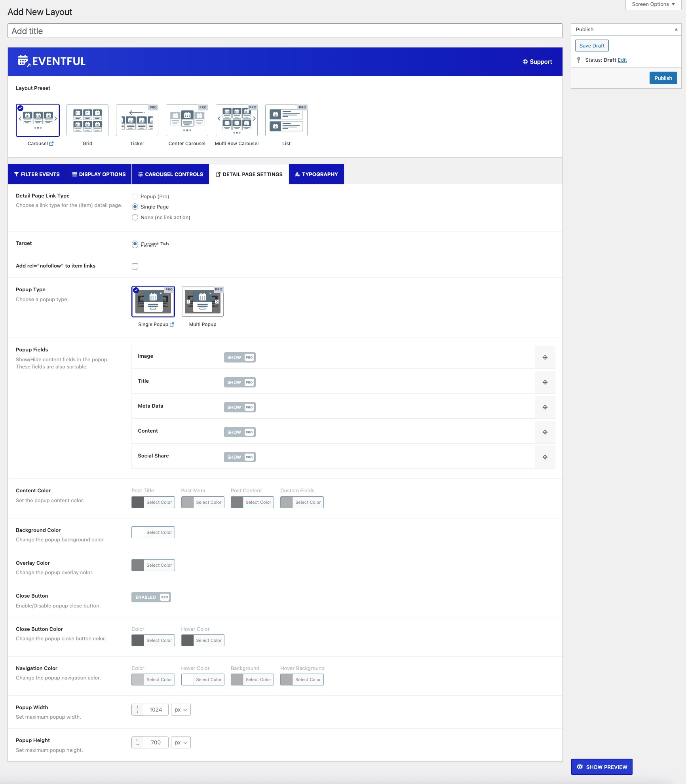Open the Popup Width unit dropdown
Viewport: 686px width, 784px height.
click(x=181, y=710)
